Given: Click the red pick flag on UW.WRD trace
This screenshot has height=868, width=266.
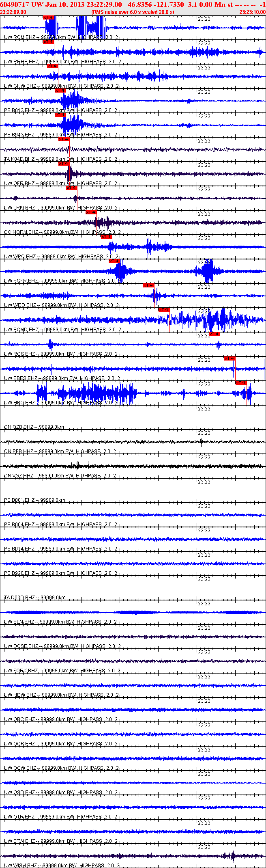Looking at the screenshot, I should [149, 285].
